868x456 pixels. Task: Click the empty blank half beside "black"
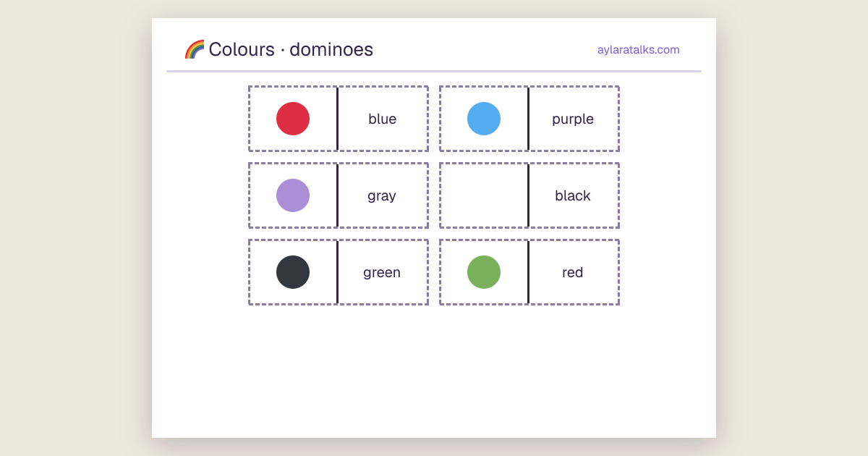[484, 195]
